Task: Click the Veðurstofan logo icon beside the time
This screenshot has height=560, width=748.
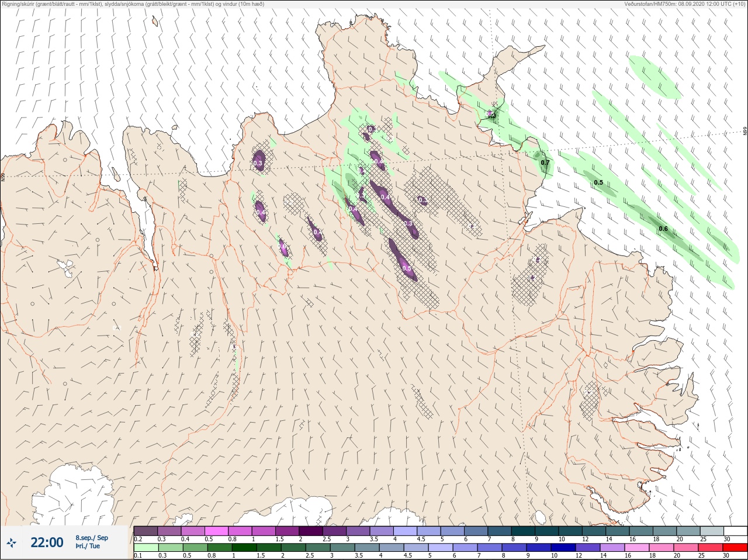Action: [11, 542]
